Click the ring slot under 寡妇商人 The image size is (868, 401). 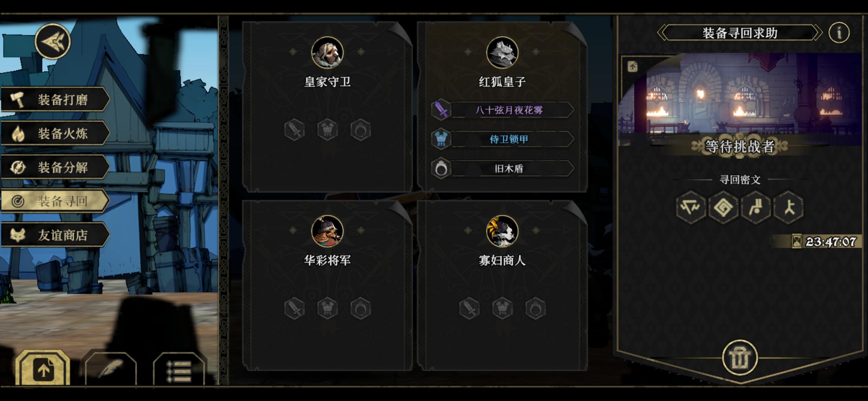click(535, 308)
